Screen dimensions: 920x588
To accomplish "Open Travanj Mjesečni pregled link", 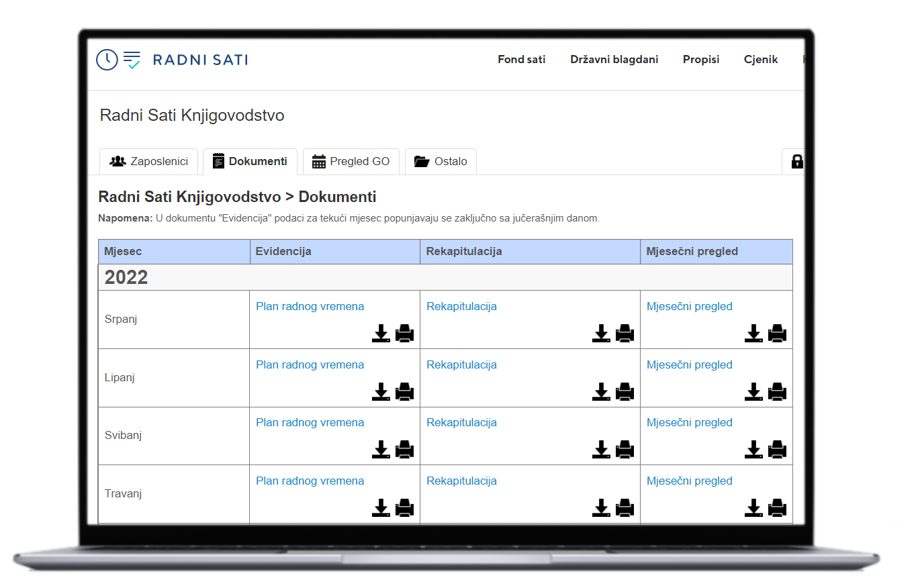I will [x=689, y=481].
